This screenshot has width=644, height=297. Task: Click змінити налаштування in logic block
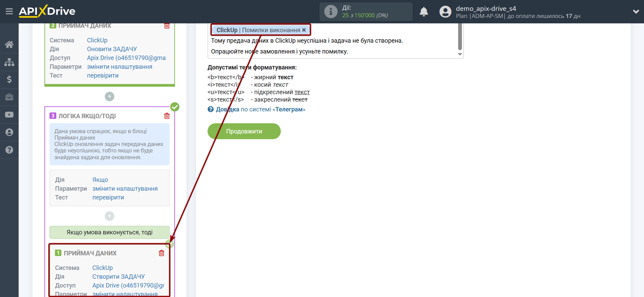pyautogui.click(x=125, y=189)
